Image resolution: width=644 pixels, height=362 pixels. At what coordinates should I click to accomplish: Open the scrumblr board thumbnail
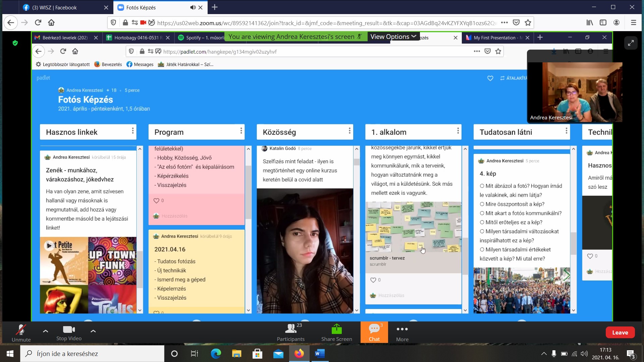click(413, 227)
